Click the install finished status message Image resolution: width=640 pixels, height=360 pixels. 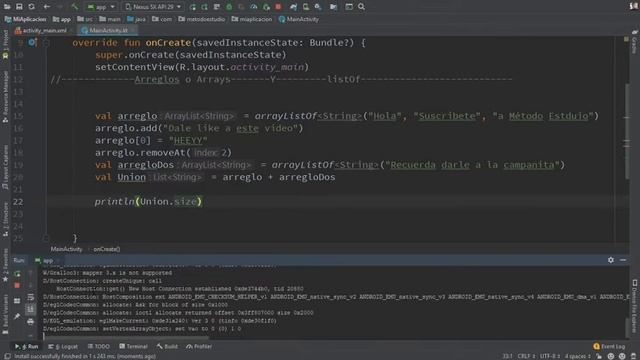point(85,356)
